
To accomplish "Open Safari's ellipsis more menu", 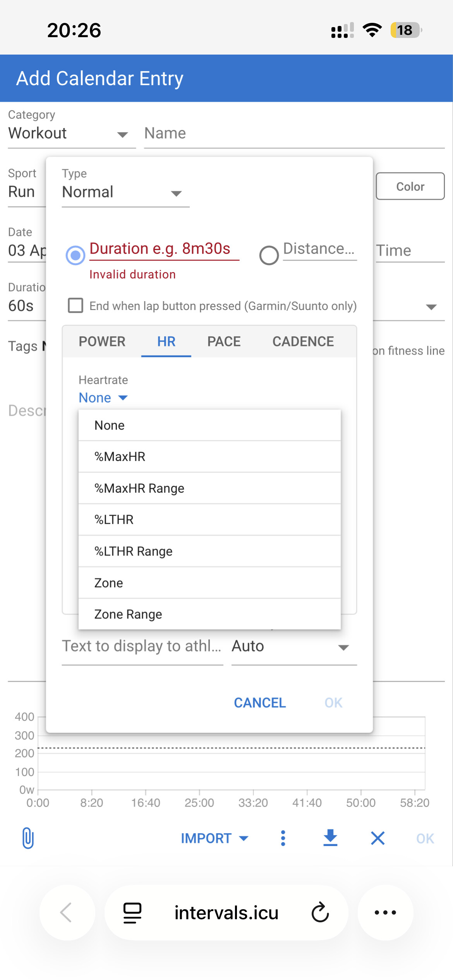I will (x=385, y=912).
